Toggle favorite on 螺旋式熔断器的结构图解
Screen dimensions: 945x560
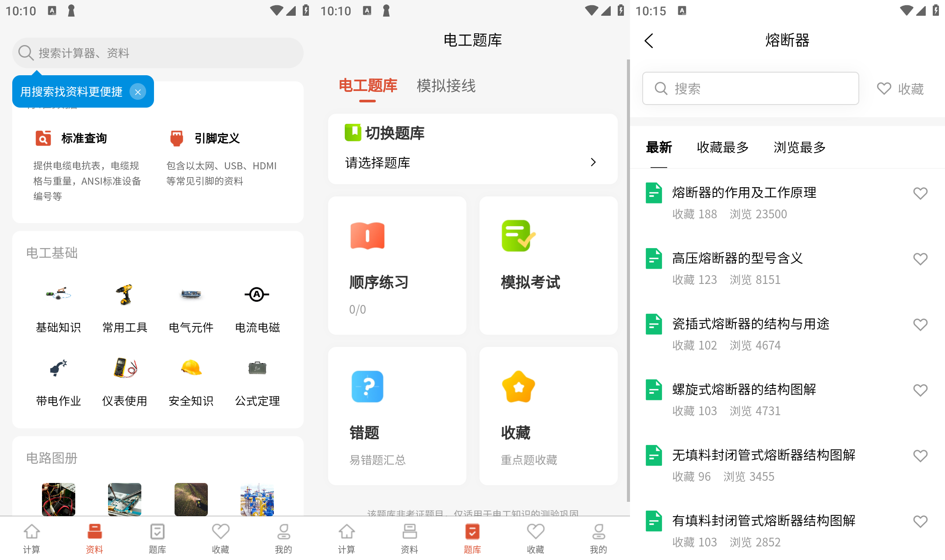coord(920,390)
